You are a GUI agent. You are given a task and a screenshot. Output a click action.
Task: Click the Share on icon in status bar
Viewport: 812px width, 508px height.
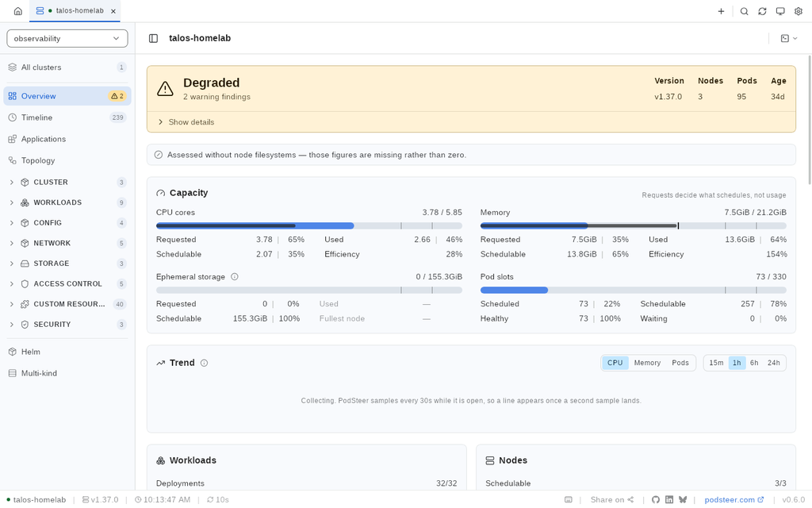630,500
